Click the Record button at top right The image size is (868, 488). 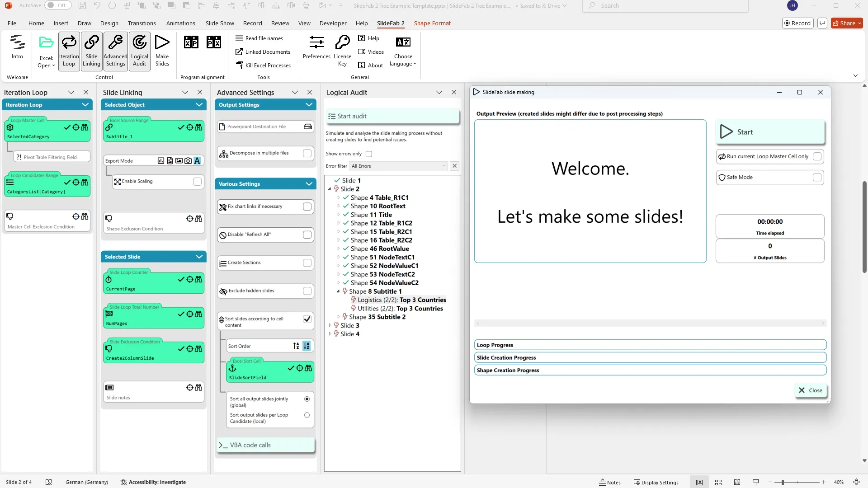pyautogui.click(x=797, y=23)
